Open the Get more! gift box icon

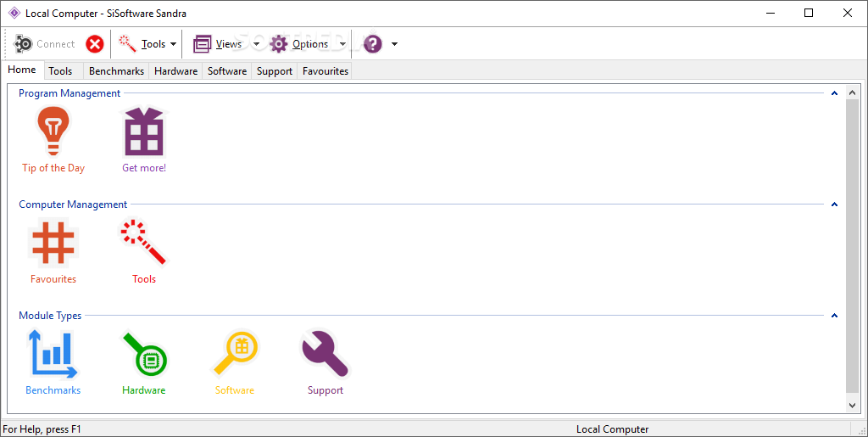pyautogui.click(x=144, y=132)
